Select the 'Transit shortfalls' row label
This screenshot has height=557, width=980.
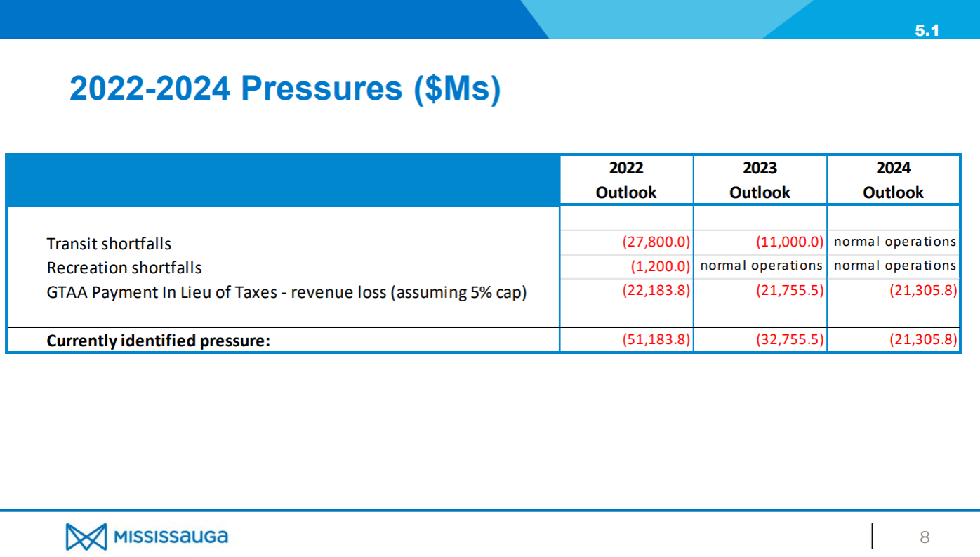click(x=109, y=244)
